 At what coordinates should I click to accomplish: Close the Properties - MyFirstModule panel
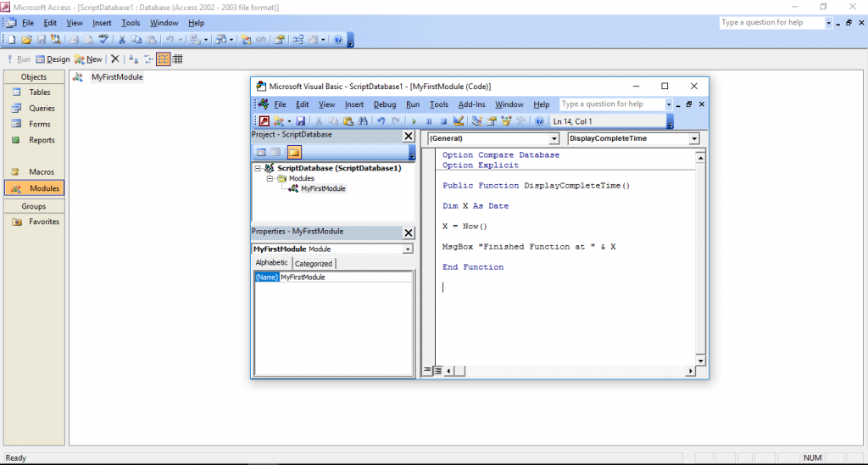(409, 232)
